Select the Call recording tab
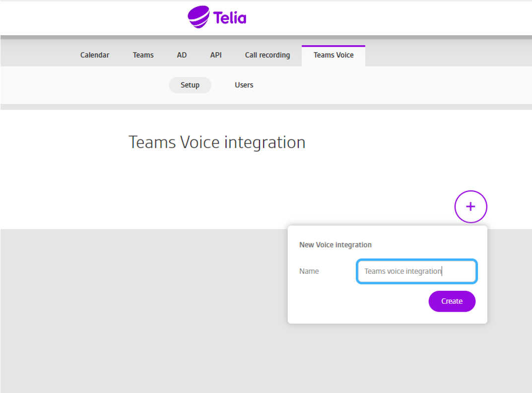This screenshot has width=532, height=393. coord(267,55)
